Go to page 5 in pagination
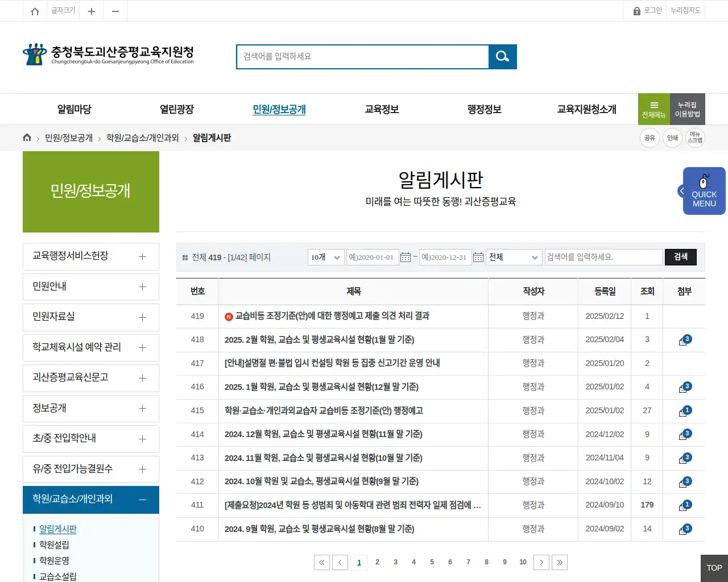Screen dimensions: 728x582 pos(432,562)
